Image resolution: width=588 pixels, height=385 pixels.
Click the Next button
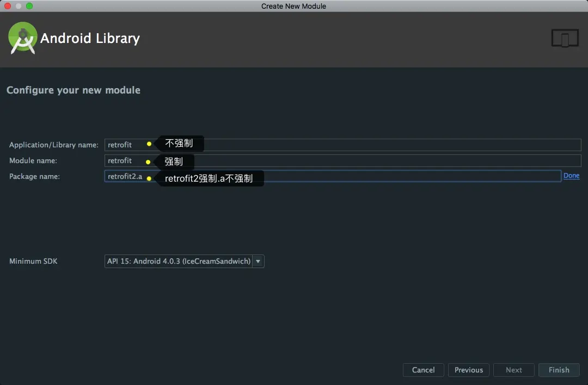(x=514, y=370)
